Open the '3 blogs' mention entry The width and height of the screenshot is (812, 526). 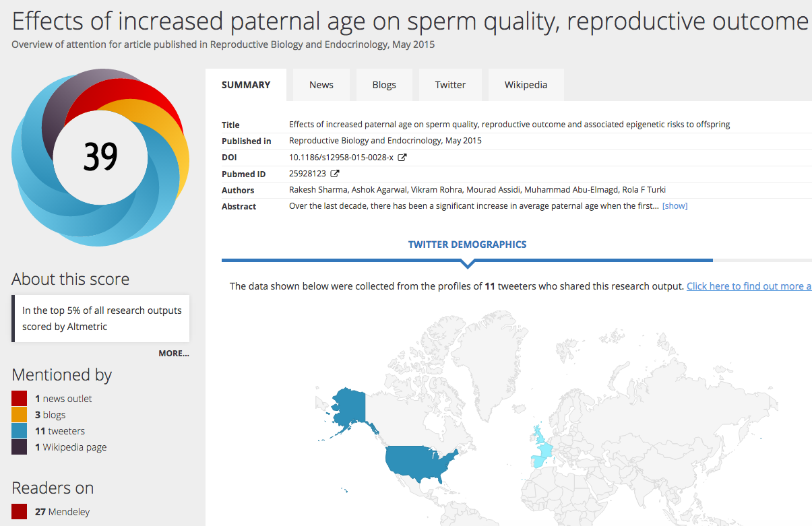tap(51, 415)
